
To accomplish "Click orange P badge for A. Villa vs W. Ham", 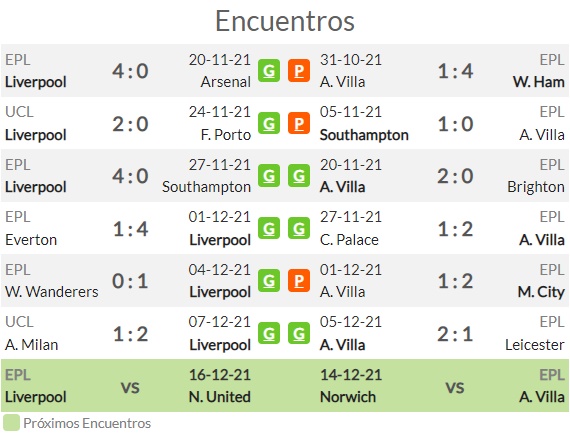I will click(x=299, y=71).
